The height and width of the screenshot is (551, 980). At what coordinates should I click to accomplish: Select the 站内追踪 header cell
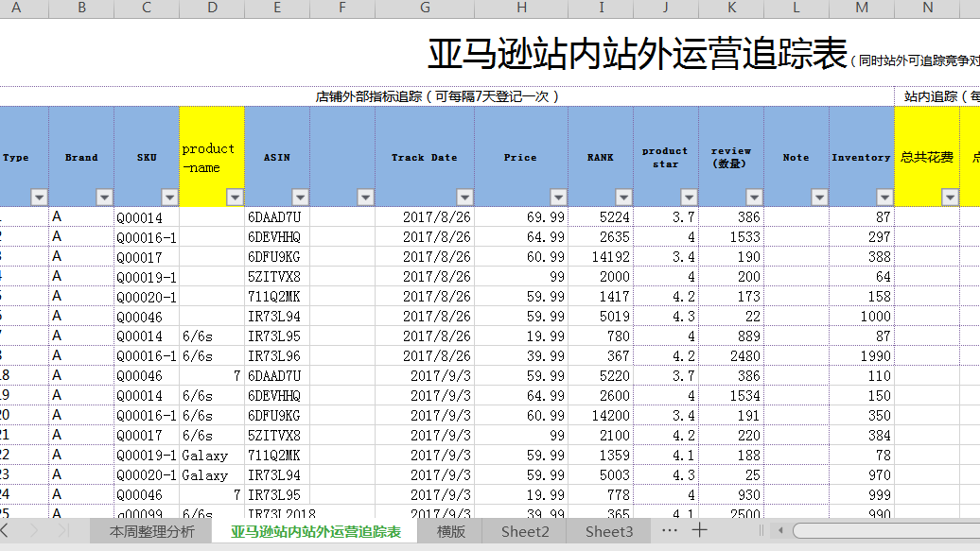pos(937,96)
